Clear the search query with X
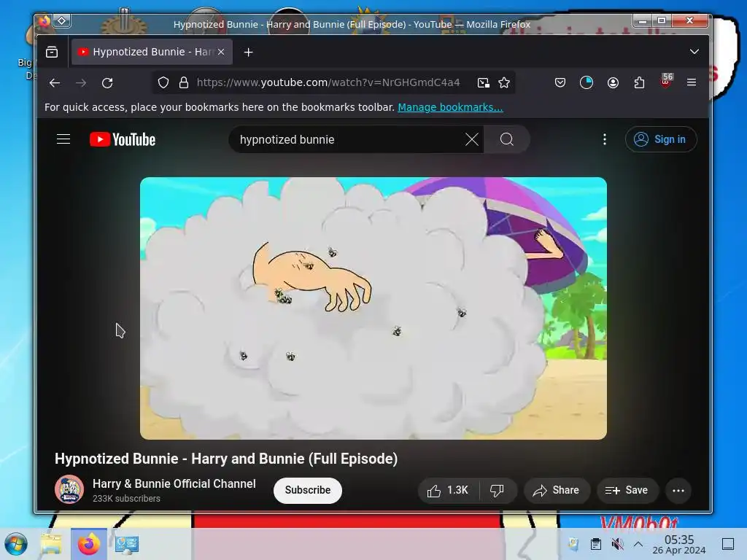 (472, 139)
